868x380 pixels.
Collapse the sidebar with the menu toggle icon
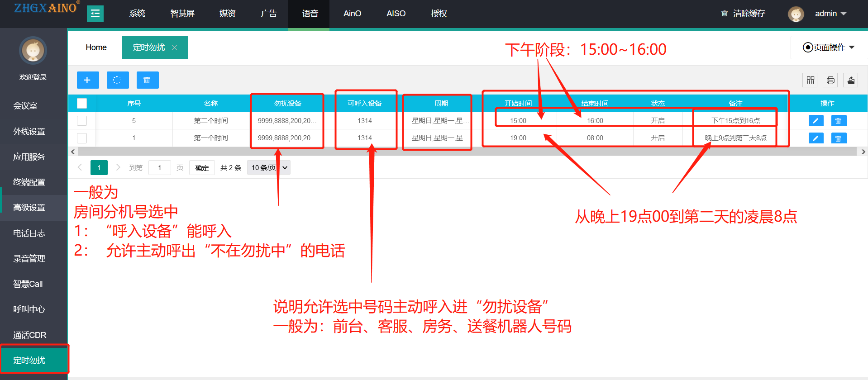[95, 14]
